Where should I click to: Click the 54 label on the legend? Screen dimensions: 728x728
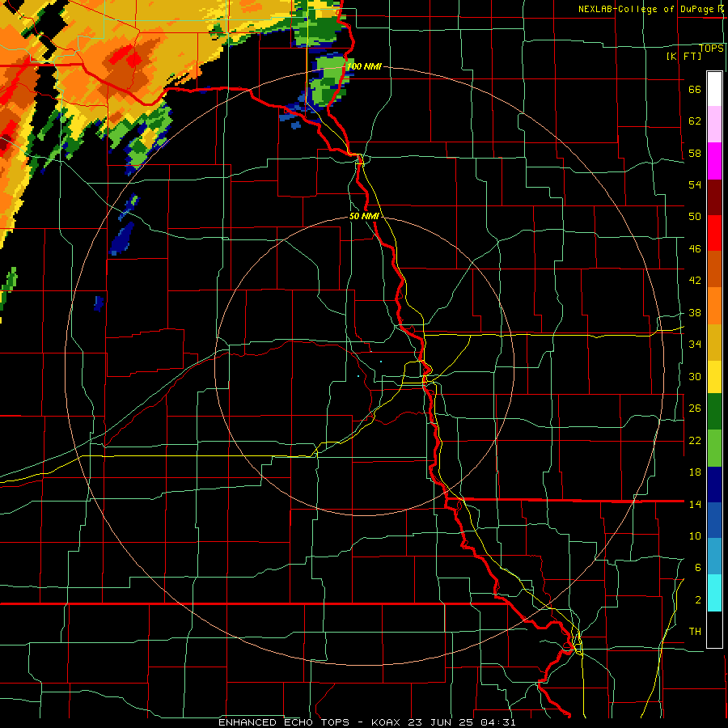click(695, 184)
